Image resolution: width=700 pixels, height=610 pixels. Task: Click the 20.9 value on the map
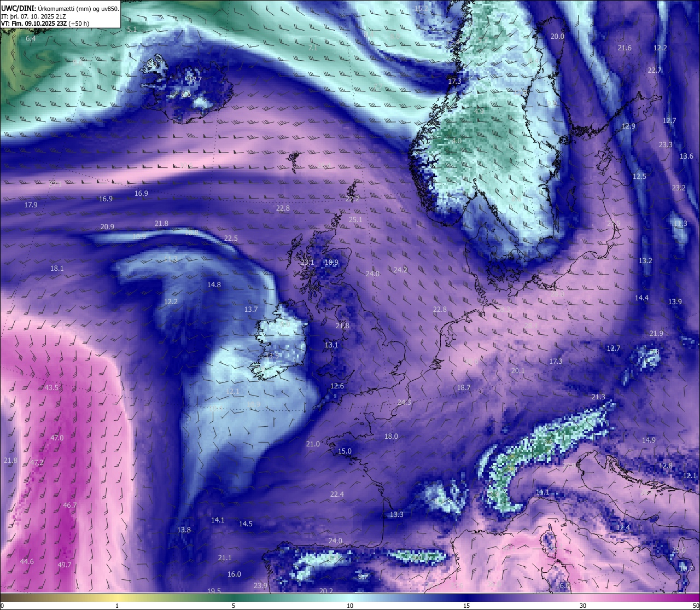click(x=107, y=227)
